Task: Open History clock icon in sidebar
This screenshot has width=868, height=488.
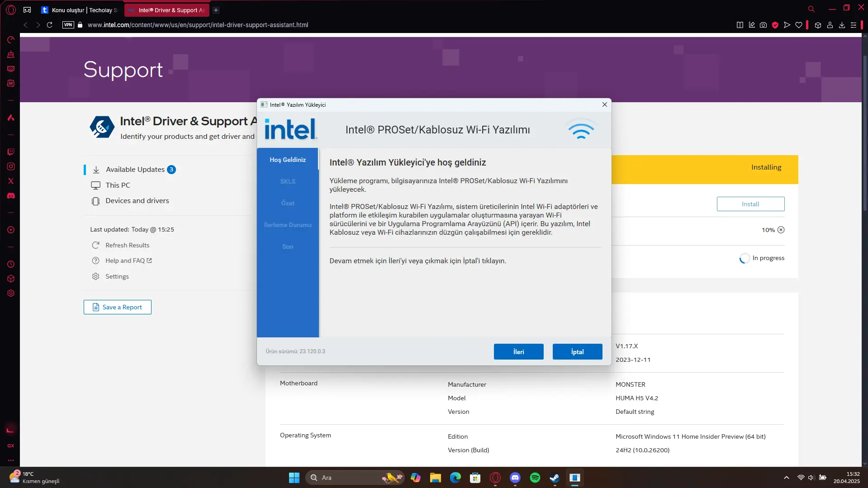Action: click(11, 264)
